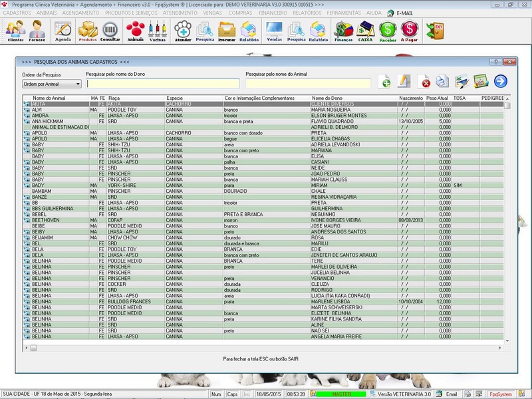The width and height of the screenshot is (532, 399).
Task: Open the Finanças toolbar icon
Action: click(x=343, y=31)
